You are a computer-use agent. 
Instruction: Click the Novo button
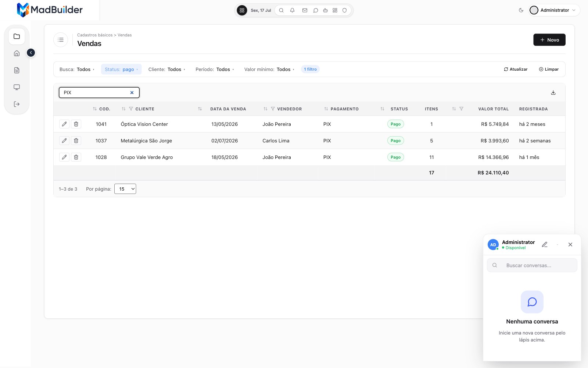pos(549,40)
